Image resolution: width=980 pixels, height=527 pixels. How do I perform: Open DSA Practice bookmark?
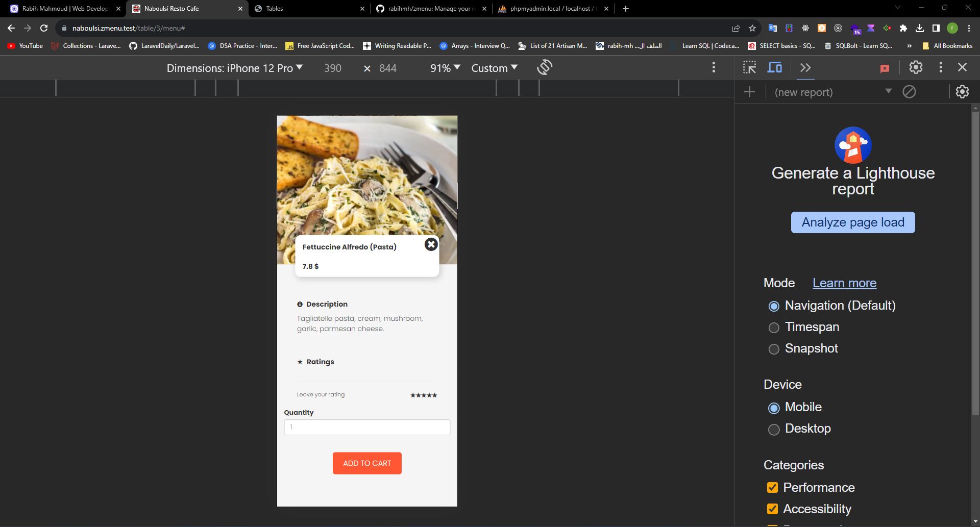(x=242, y=46)
